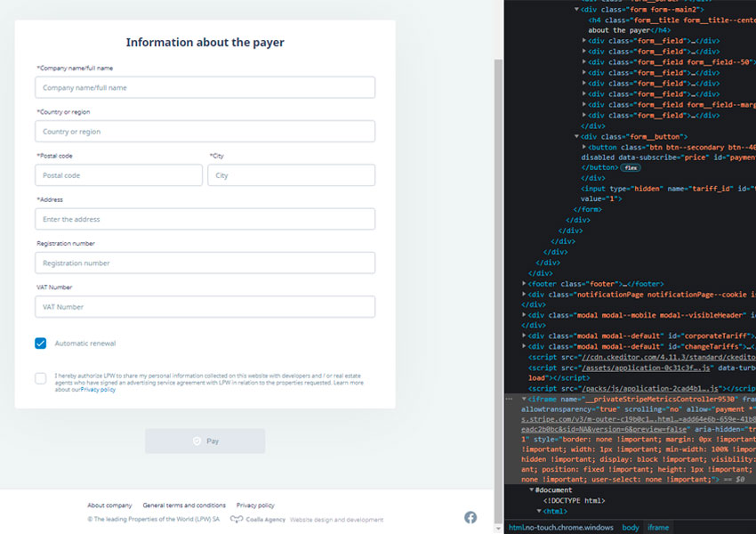Focus the Enter the address field
This screenshot has width=756, height=534.
pos(205,219)
